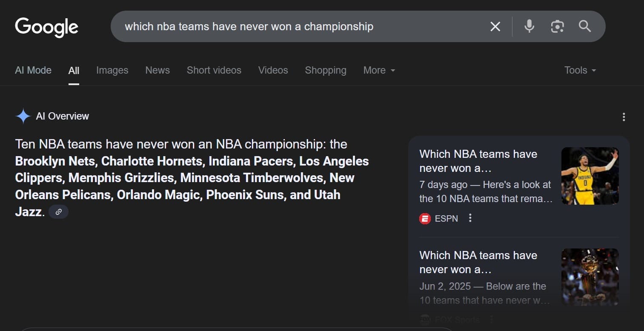Click the ESPN source name
Screen dimensions: 644x331
446,219
